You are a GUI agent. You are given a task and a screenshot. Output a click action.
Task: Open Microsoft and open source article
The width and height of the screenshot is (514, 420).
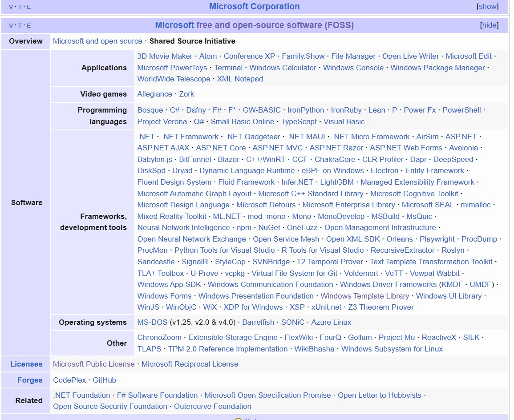(x=98, y=41)
